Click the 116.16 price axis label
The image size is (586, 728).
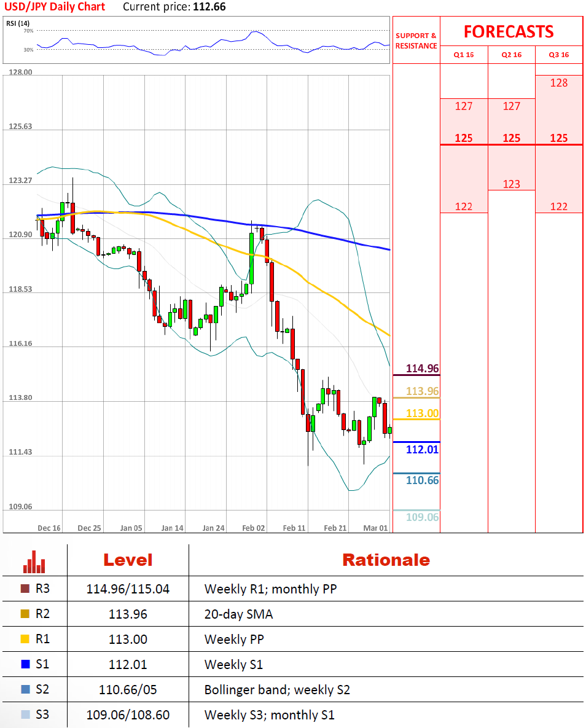coord(20,343)
